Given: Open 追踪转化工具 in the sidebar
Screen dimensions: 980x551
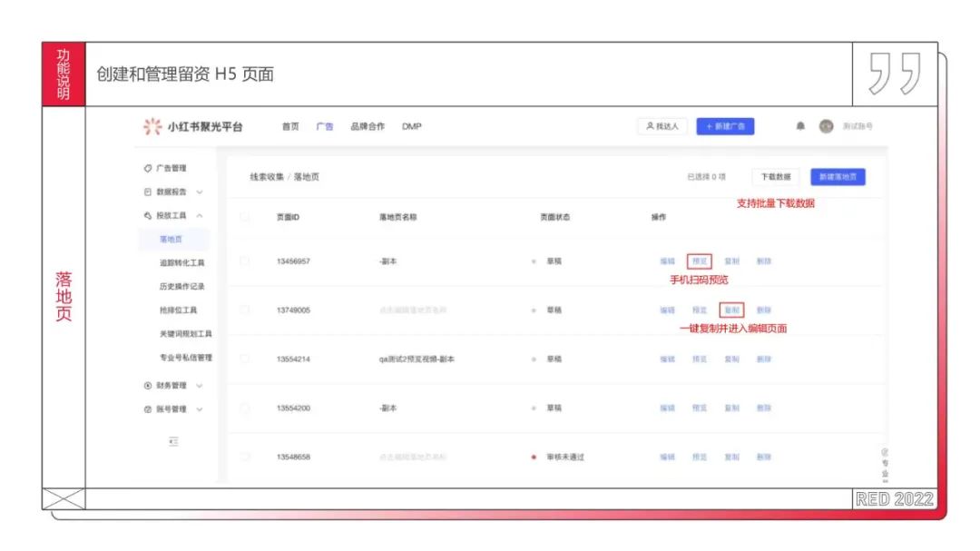Looking at the screenshot, I should (181, 263).
